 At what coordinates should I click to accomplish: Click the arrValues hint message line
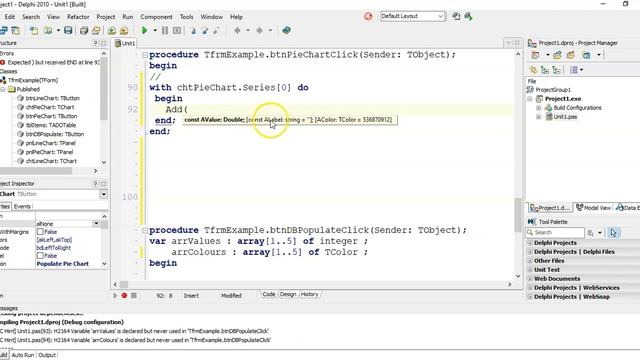[x=134, y=331]
